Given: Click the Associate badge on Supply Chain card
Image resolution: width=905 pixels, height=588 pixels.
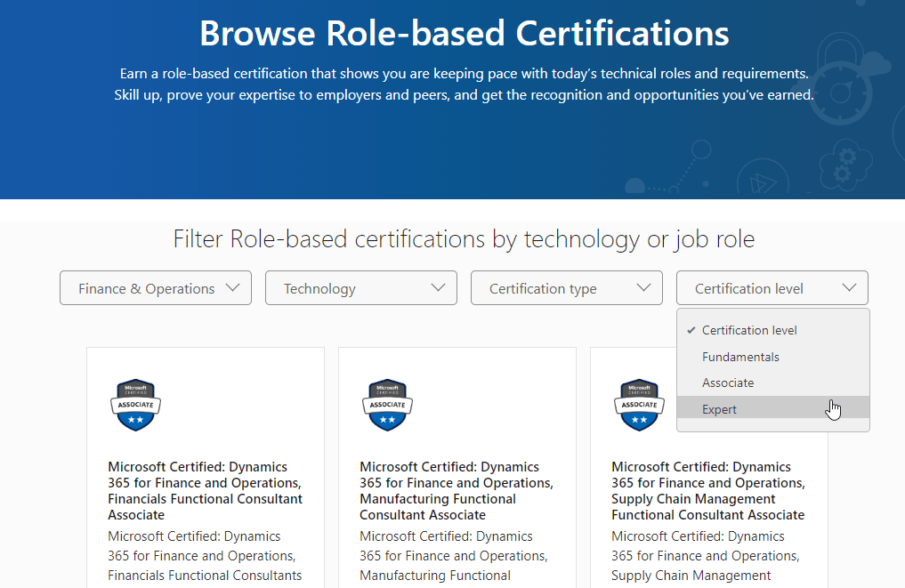Looking at the screenshot, I should (639, 405).
